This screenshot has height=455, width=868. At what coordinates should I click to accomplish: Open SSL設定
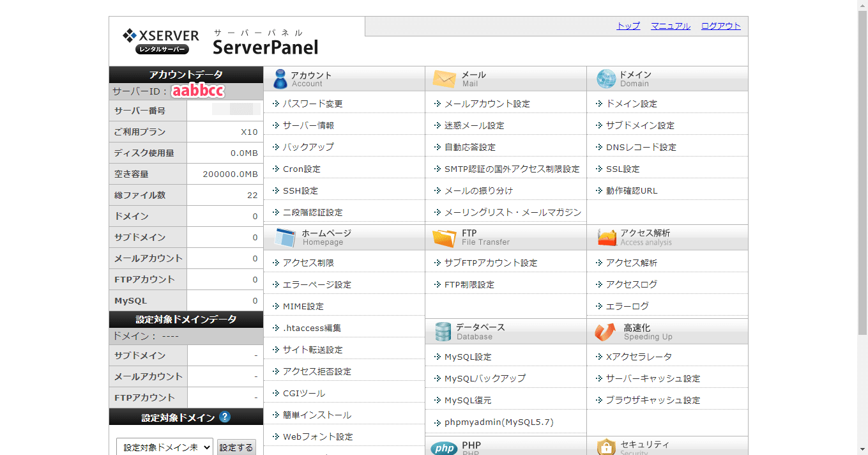pos(623,169)
